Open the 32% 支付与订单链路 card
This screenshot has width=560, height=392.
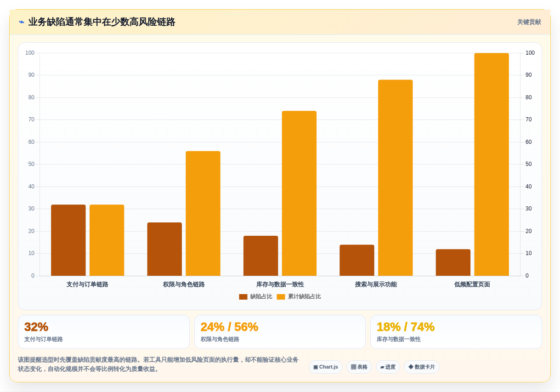point(104,332)
